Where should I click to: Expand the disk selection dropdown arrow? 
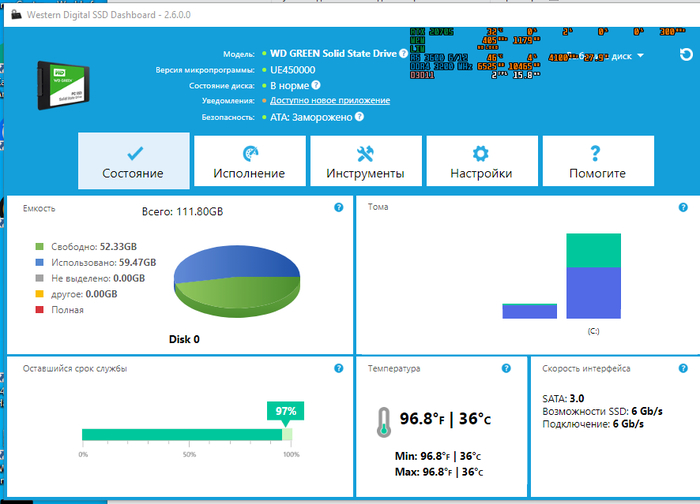[x=640, y=56]
